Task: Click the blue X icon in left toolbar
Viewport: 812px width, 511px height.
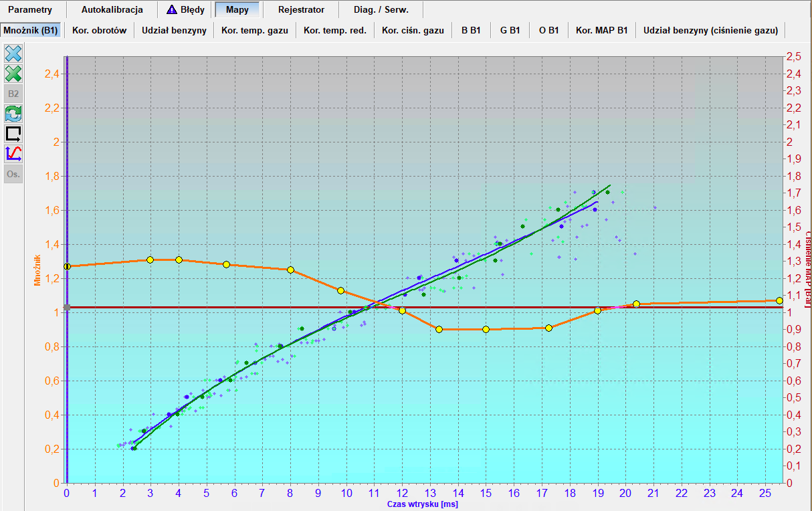Action: pos(13,54)
